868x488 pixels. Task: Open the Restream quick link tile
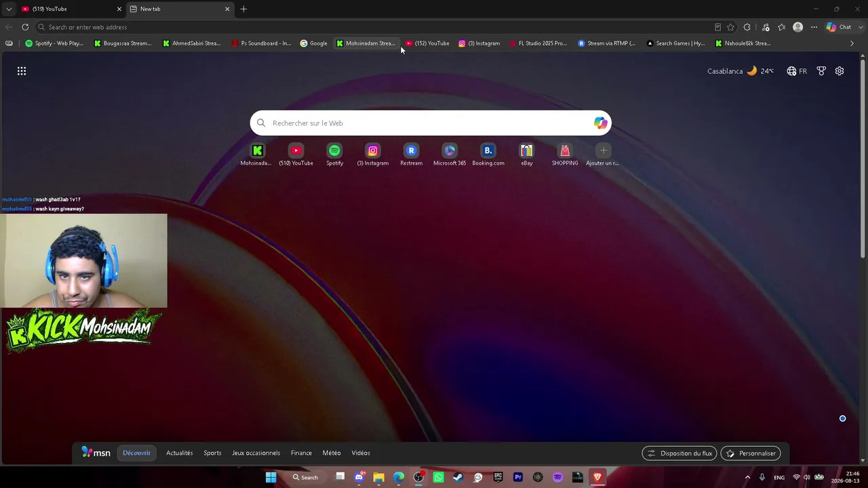point(411,154)
